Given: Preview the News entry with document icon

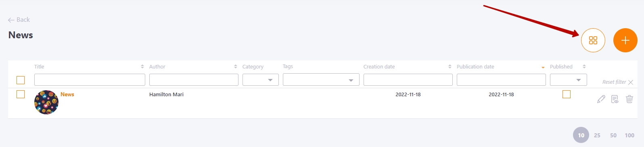Looking at the screenshot, I should [x=615, y=99].
